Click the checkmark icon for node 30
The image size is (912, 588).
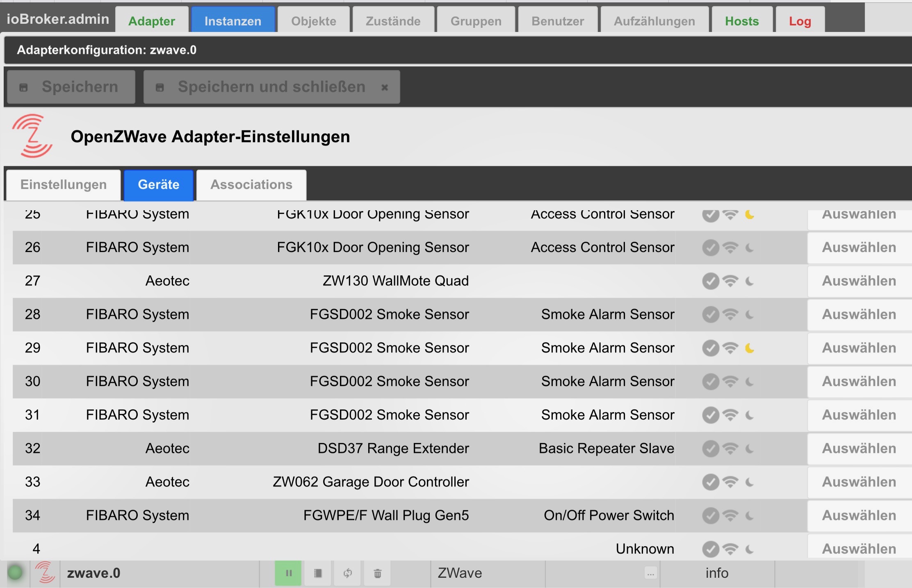[x=711, y=382]
